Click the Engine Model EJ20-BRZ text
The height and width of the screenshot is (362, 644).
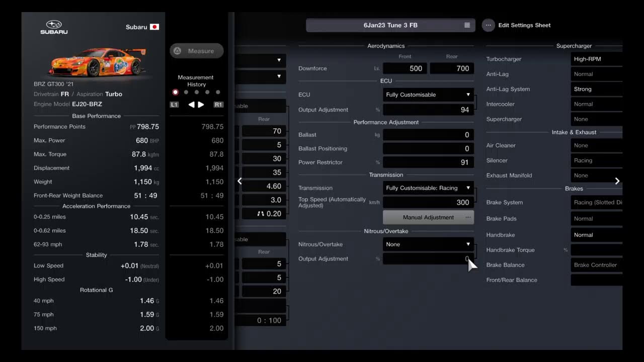[68, 104]
